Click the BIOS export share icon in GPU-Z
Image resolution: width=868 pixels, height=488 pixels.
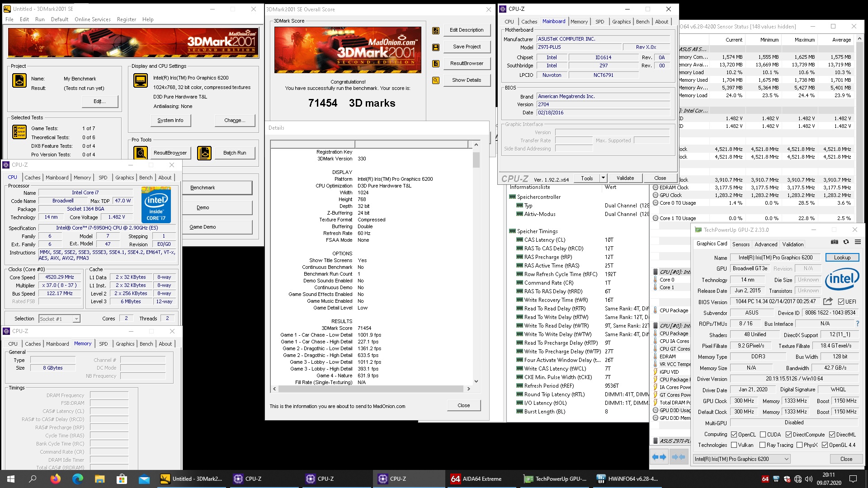(x=828, y=301)
